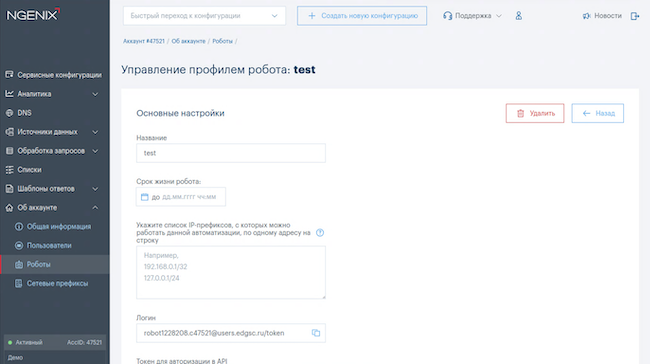The width and height of the screenshot is (650, 364).
Task: Click the Демо label in sidebar
Action: click(x=15, y=357)
